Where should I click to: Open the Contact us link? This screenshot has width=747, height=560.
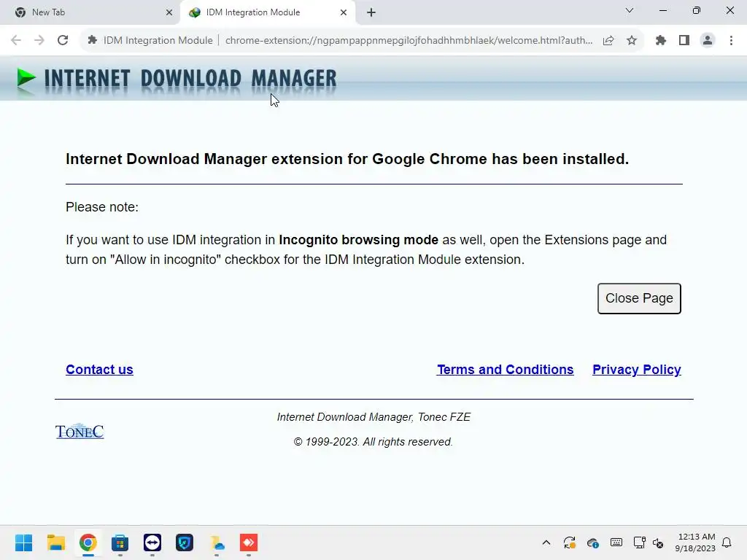coord(99,370)
